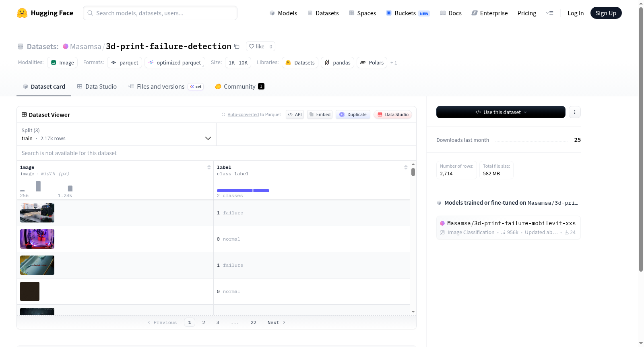Screen dimensions: 644x347
Task: Open the train split selector dropdown
Action: [x=116, y=134]
